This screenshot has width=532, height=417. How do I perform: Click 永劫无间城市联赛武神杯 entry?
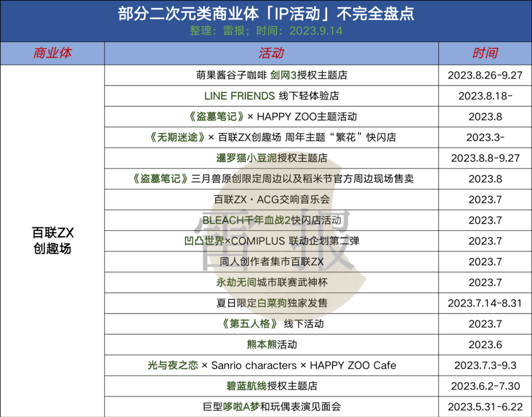pyautogui.click(x=271, y=283)
